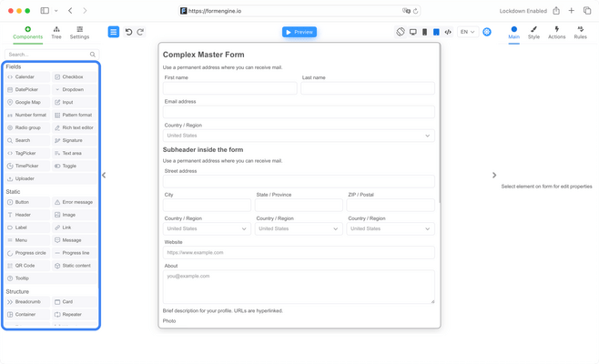Click the undo arrow in the toolbar

point(128,32)
